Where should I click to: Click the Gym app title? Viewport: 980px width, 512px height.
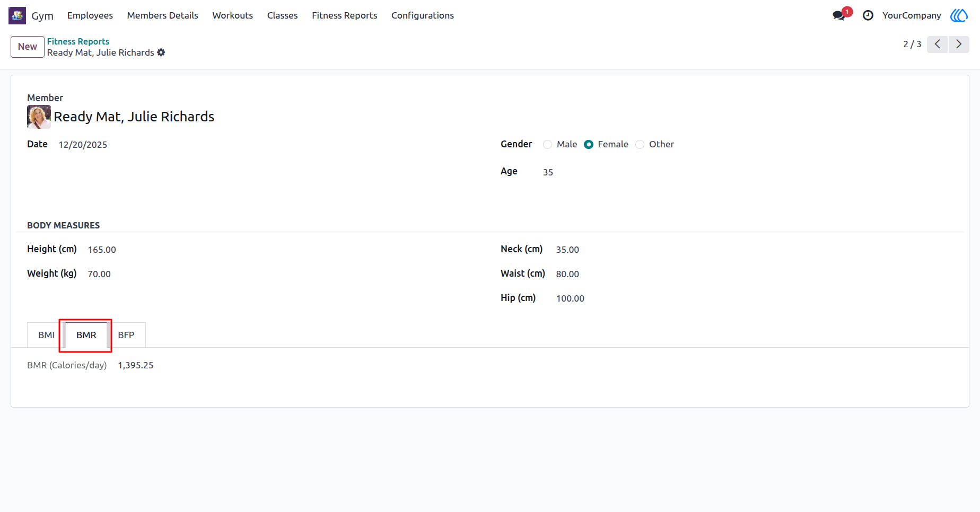(x=42, y=15)
